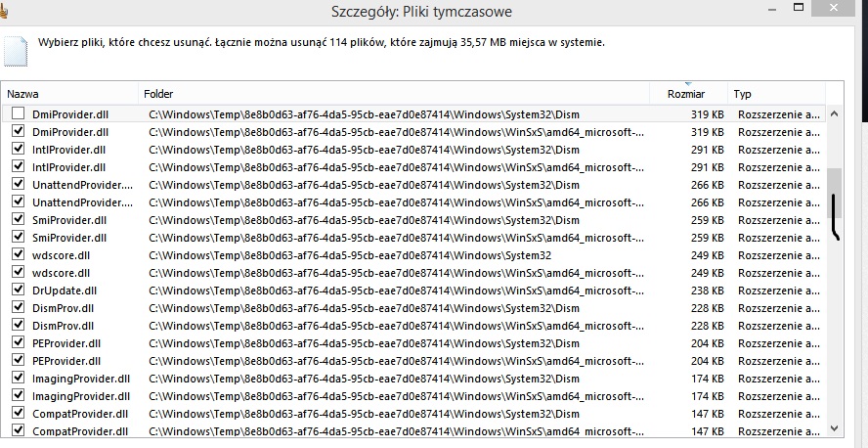Image resolution: width=868 pixels, height=448 pixels.
Task: Click the application icon in title bar
Action: tap(3, 10)
